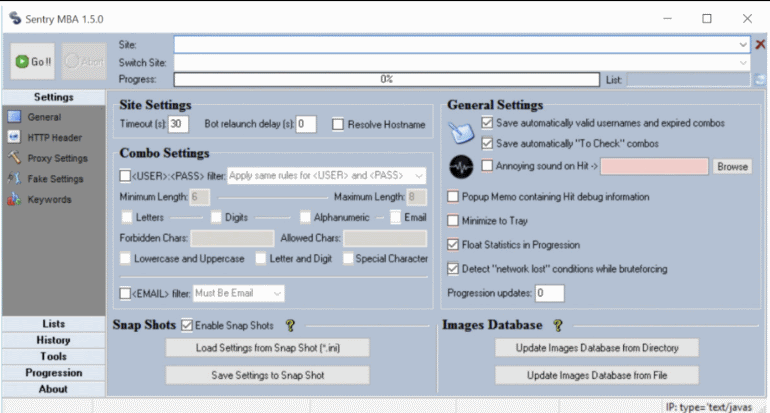
Task: Open the Must Be Email dropdown
Action: (x=239, y=293)
